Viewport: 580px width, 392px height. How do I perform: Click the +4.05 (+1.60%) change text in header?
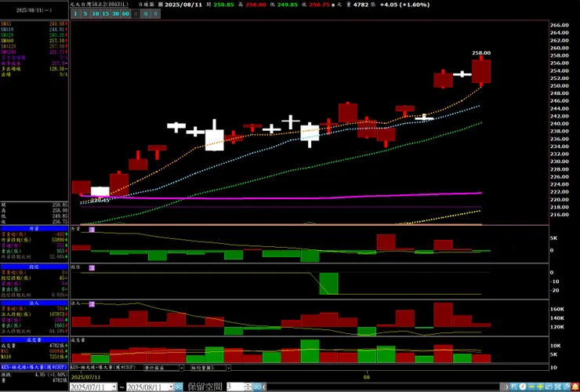click(404, 5)
